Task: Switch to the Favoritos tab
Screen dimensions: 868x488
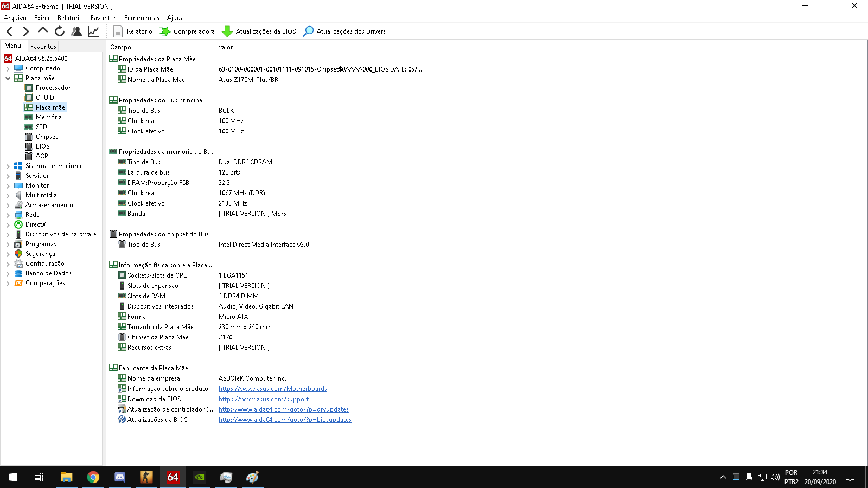Action: 43,47
